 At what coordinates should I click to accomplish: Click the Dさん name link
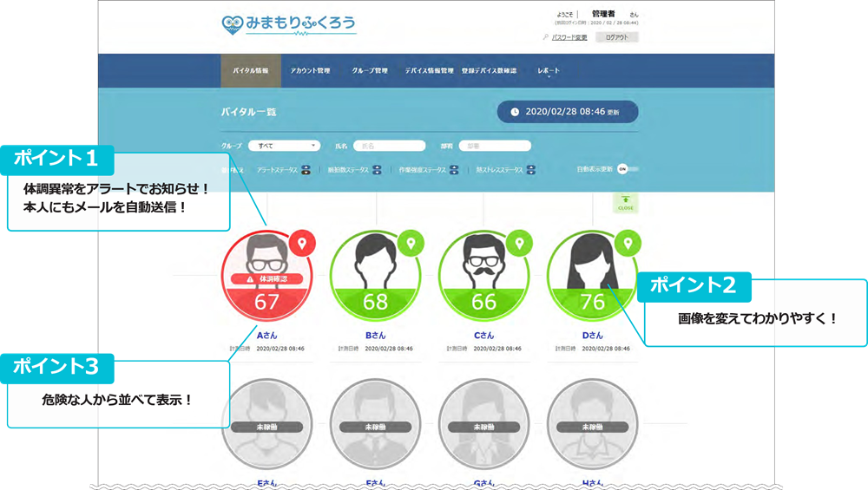[592, 335]
